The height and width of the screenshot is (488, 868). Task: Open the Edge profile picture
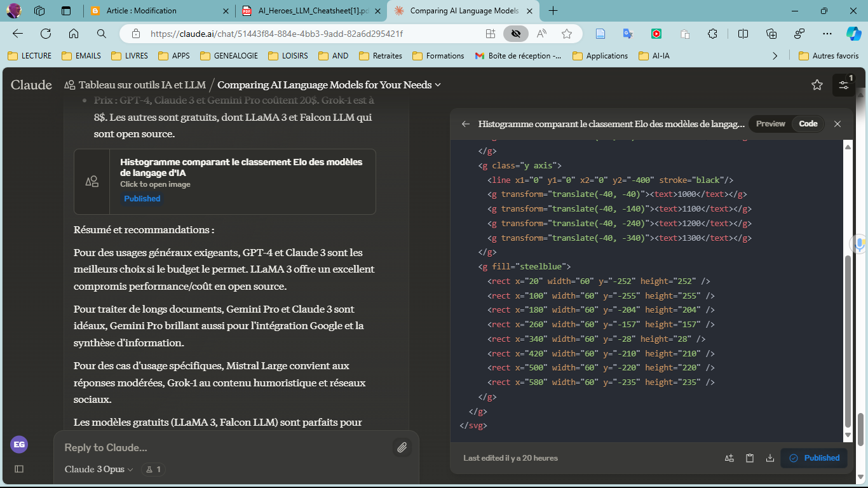[14, 10]
